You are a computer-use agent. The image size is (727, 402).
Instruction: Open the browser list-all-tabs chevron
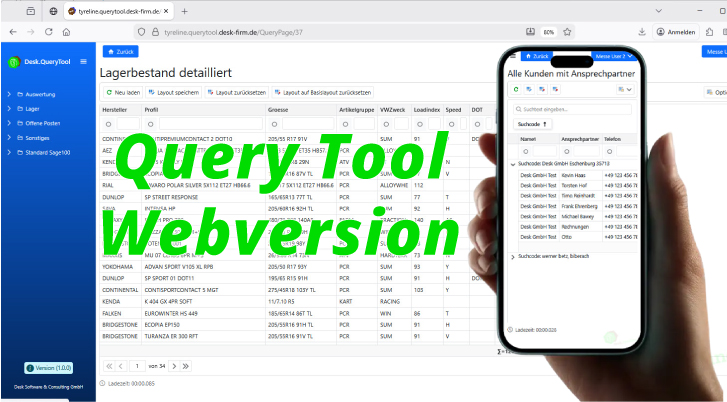click(x=658, y=11)
